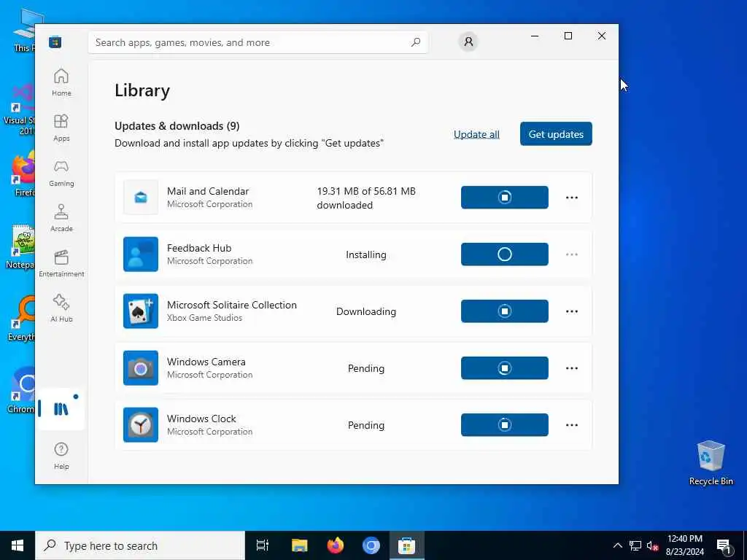Click the Windows Clock app name
Image resolution: width=747 pixels, height=560 pixels.
(x=201, y=419)
